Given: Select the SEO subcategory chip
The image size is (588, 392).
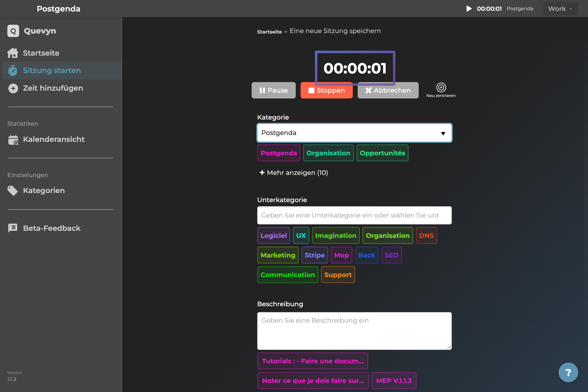Looking at the screenshot, I should tap(392, 255).
